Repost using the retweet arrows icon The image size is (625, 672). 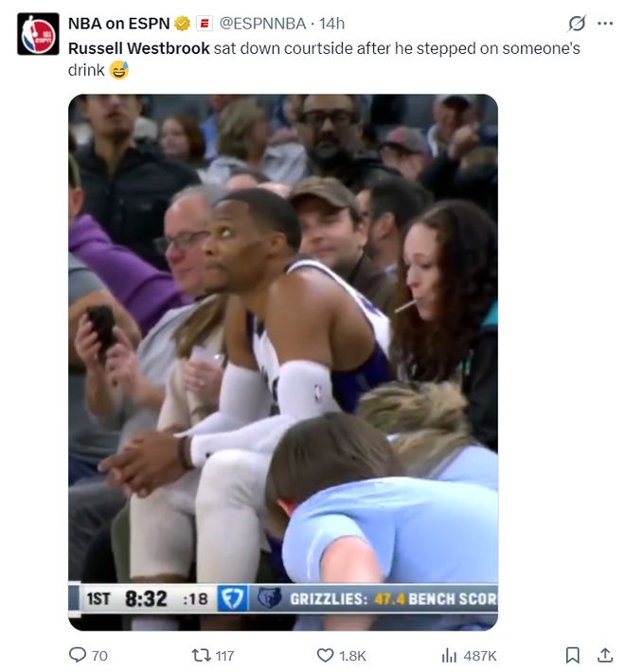coord(201,655)
